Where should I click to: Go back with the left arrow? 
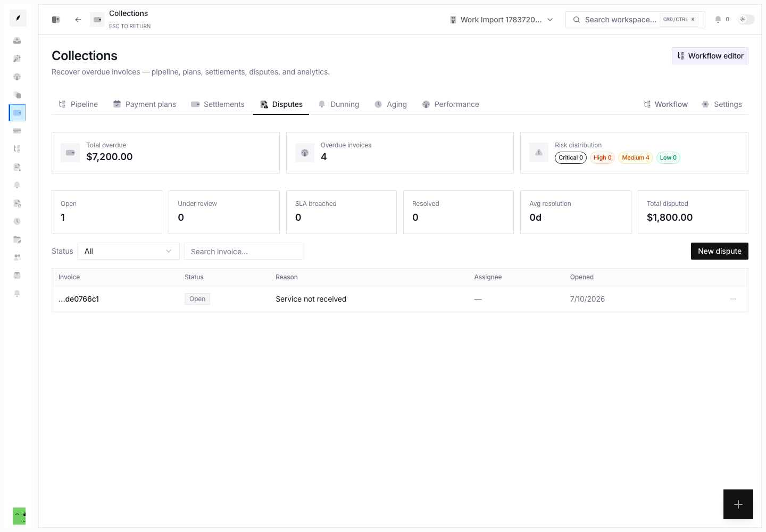point(78,20)
